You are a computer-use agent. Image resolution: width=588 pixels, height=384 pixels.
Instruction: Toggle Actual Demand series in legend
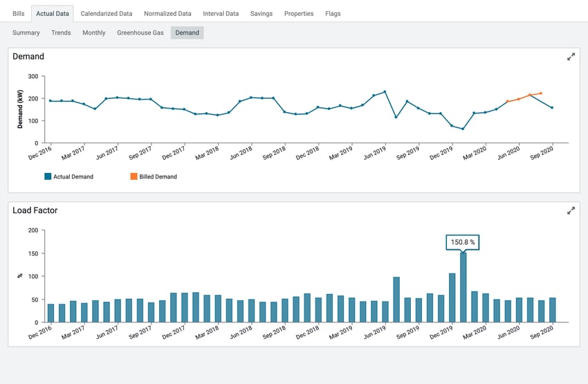click(x=73, y=176)
